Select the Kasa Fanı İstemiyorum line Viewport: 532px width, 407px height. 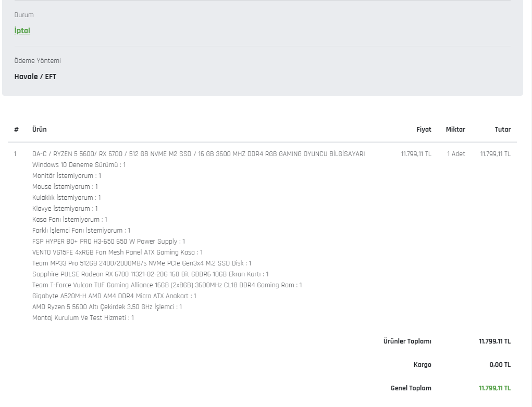click(x=69, y=219)
